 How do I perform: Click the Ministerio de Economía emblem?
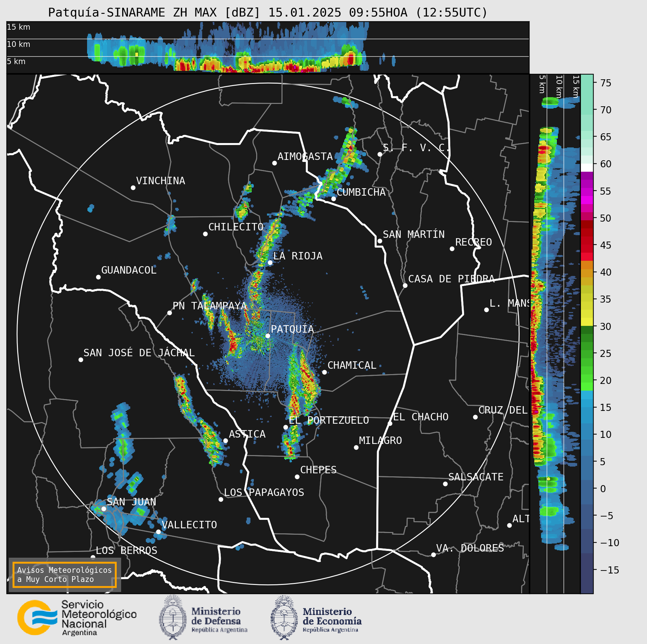(x=284, y=617)
